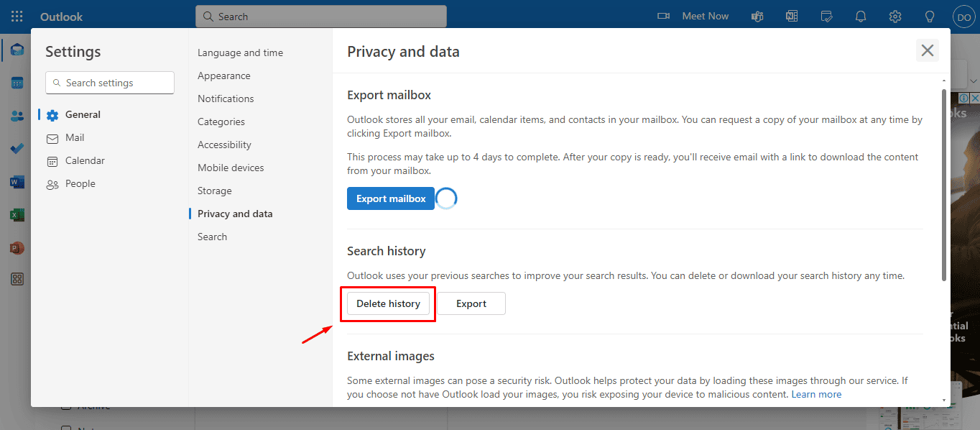980x430 pixels.
Task: Open Calendar app in left rail
Action: click(x=17, y=83)
